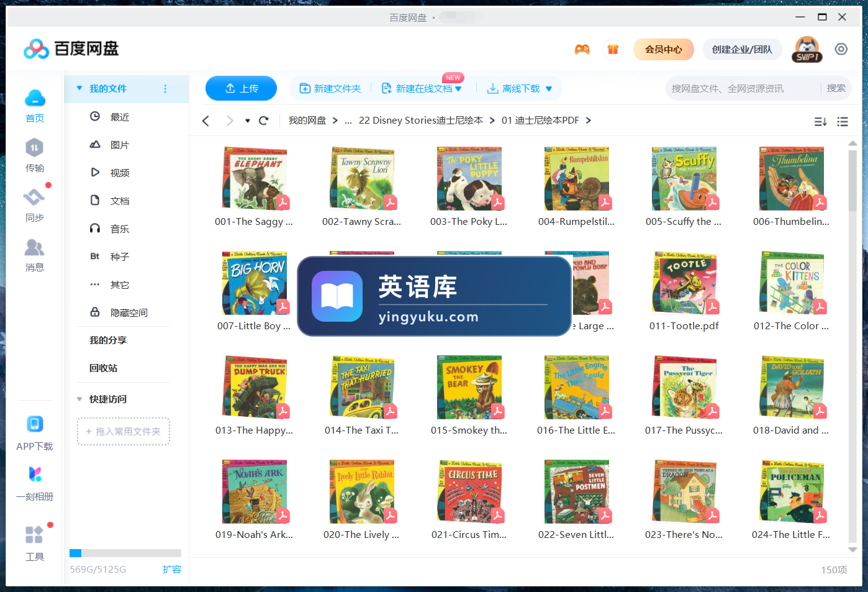
Task: Click the scrollbar down arrow
Action: (x=852, y=549)
